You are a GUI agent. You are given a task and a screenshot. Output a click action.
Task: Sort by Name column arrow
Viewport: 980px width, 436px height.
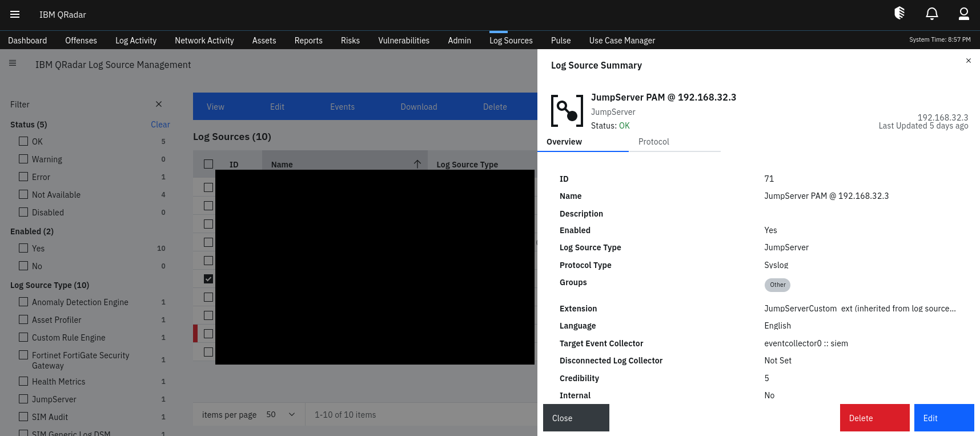tap(417, 164)
